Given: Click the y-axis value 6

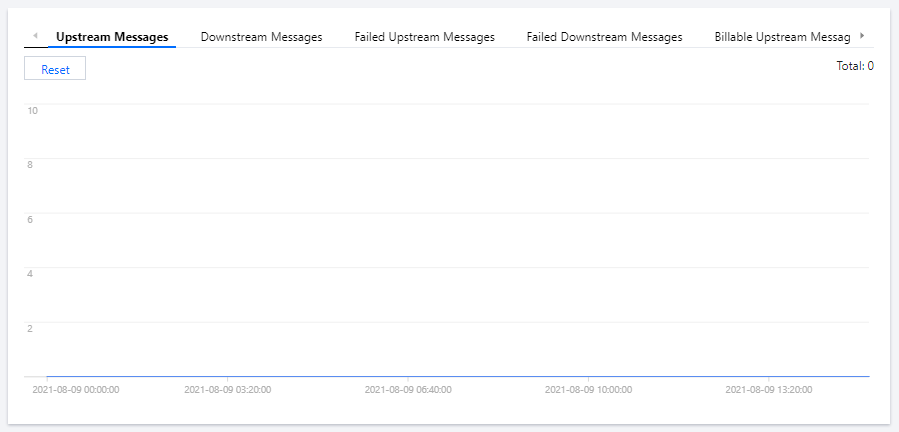Looking at the screenshot, I should (31, 219).
